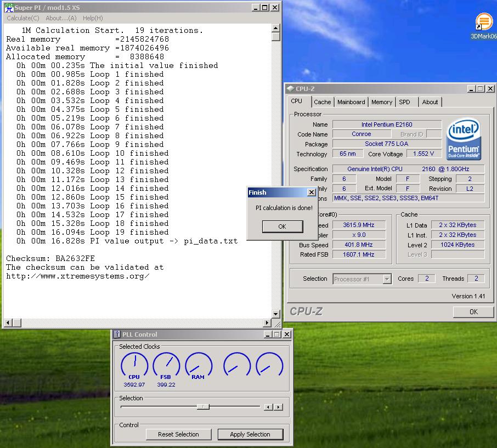Minimize the PLL Control window
497x448 pixels.
[268, 334]
